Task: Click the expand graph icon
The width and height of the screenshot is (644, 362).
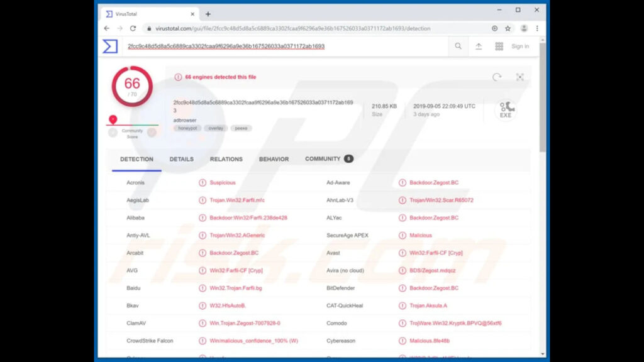Action: point(520,77)
